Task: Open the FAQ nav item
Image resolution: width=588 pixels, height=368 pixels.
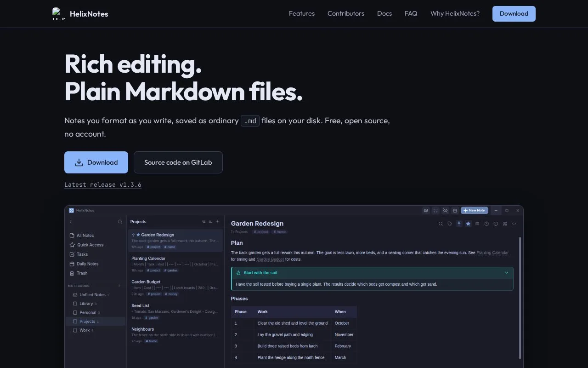Action: 411,14
